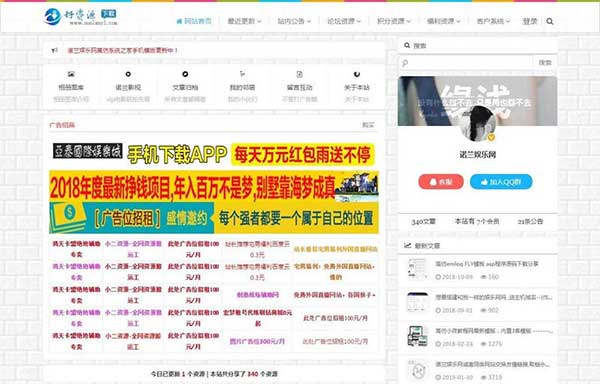The image size is (600, 384).
Task: Click the 最新文章 section heading
Action: [x=427, y=246]
